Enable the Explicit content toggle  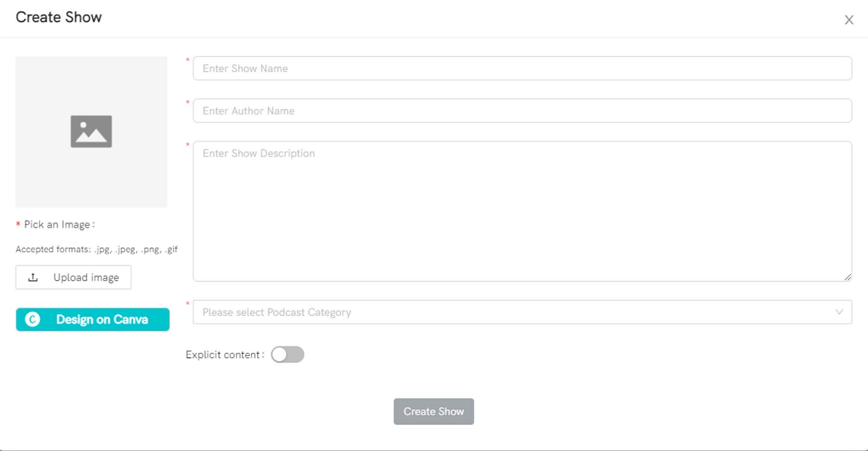287,355
